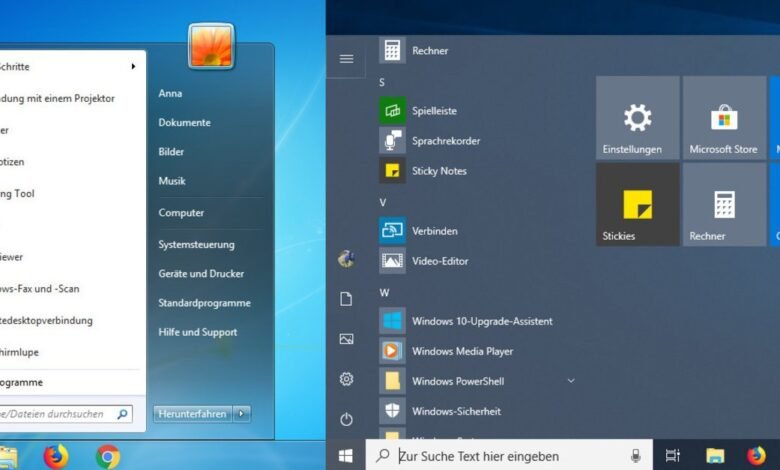Select 'Windows-Sicherheit' text entry
The image size is (780, 470).
(456, 411)
